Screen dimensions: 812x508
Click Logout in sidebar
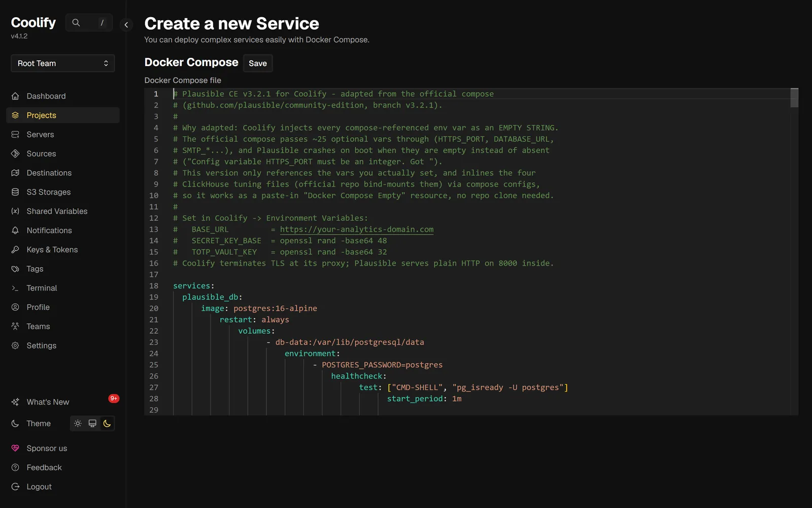pyautogui.click(x=39, y=487)
